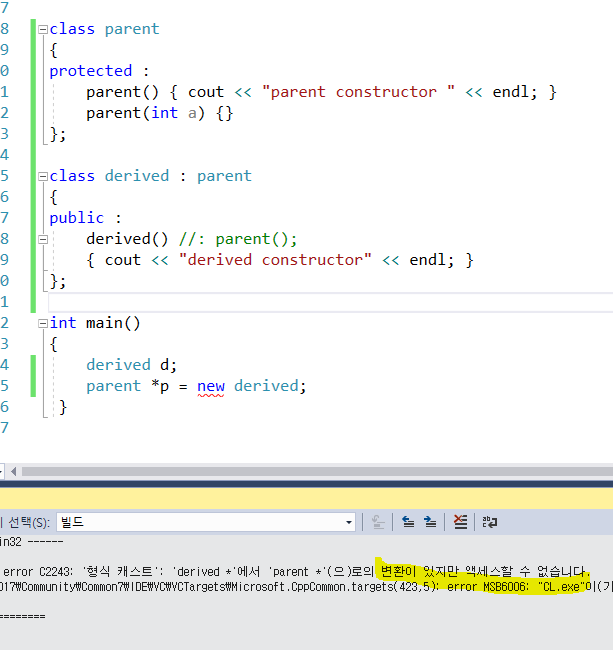
Task: Click the red-underlined 'new' keyword
Action: (x=211, y=386)
